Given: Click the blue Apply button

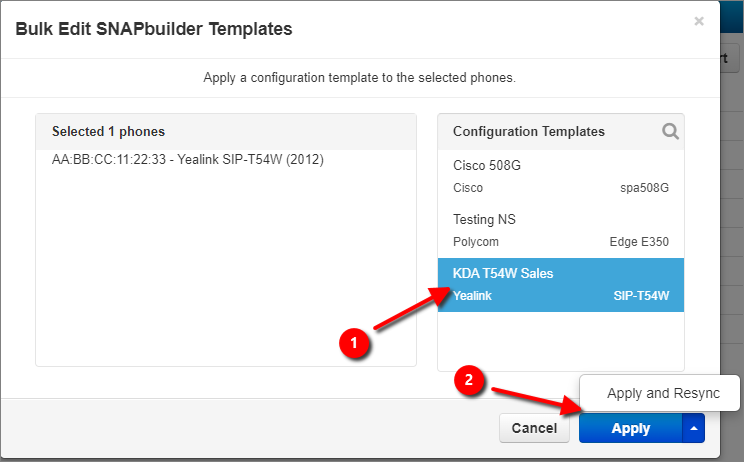Looking at the screenshot, I should coord(631,428).
